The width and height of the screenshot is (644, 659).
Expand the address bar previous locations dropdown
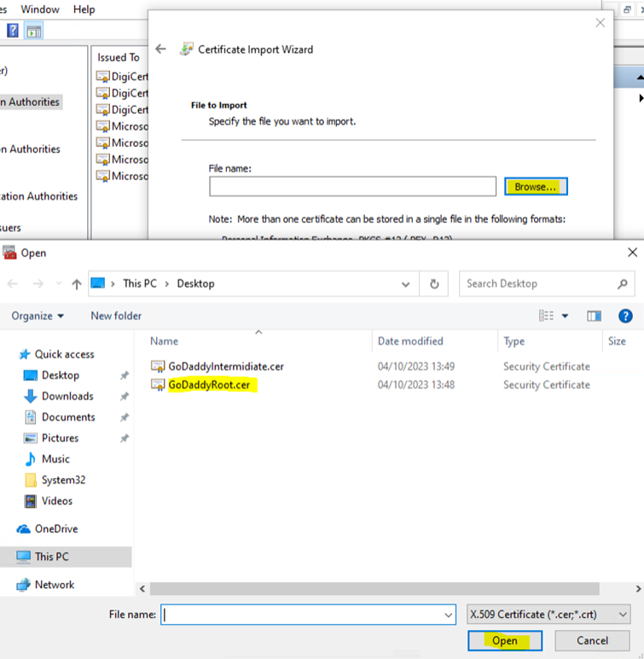pos(405,284)
